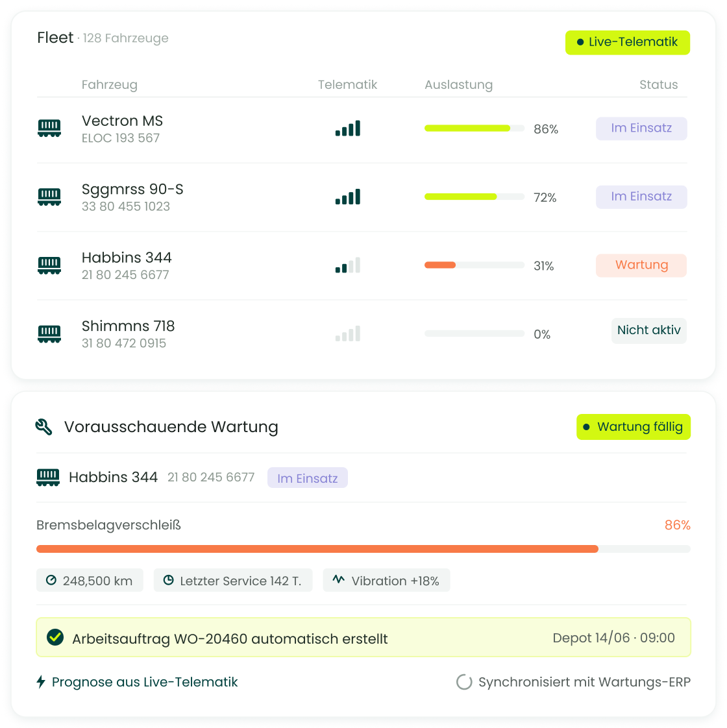This screenshot has width=727, height=728.
Task: Click the wagon icon beside Vectron MS
Action: point(49,128)
